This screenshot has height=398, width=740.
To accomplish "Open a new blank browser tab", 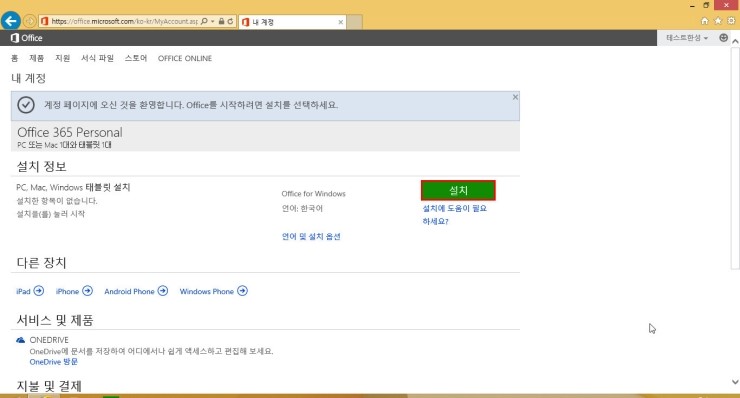I will click(355, 22).
